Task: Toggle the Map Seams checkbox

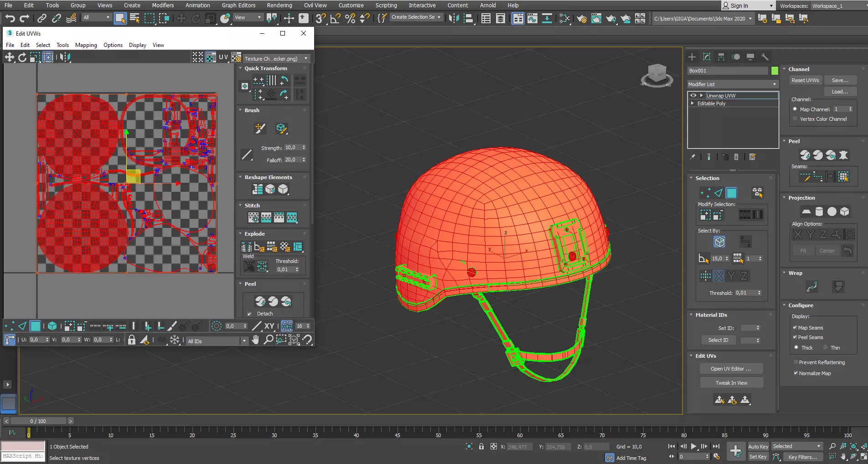Action: (x=796, y=328)
